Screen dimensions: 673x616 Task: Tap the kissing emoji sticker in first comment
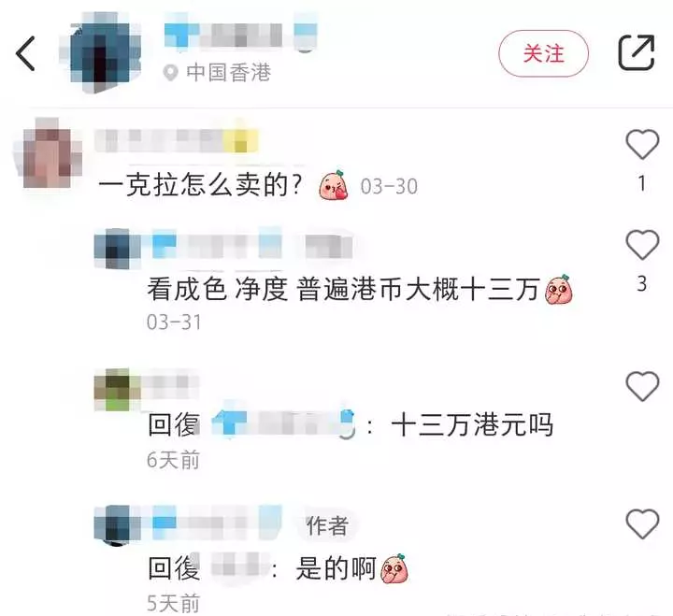point(334,186)
